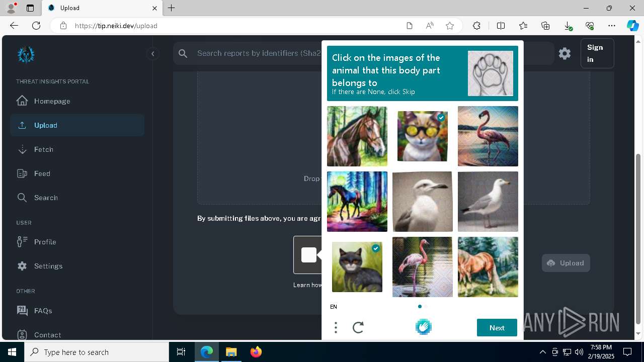Click the hCaptcha hand logo
This screenshot has width=644, height=362.
click(424, 327)
